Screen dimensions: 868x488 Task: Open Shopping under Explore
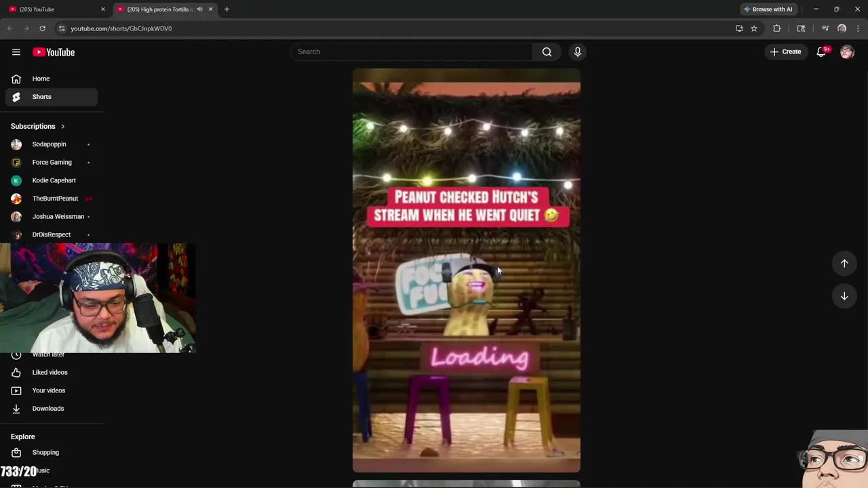tap(52, 453)
